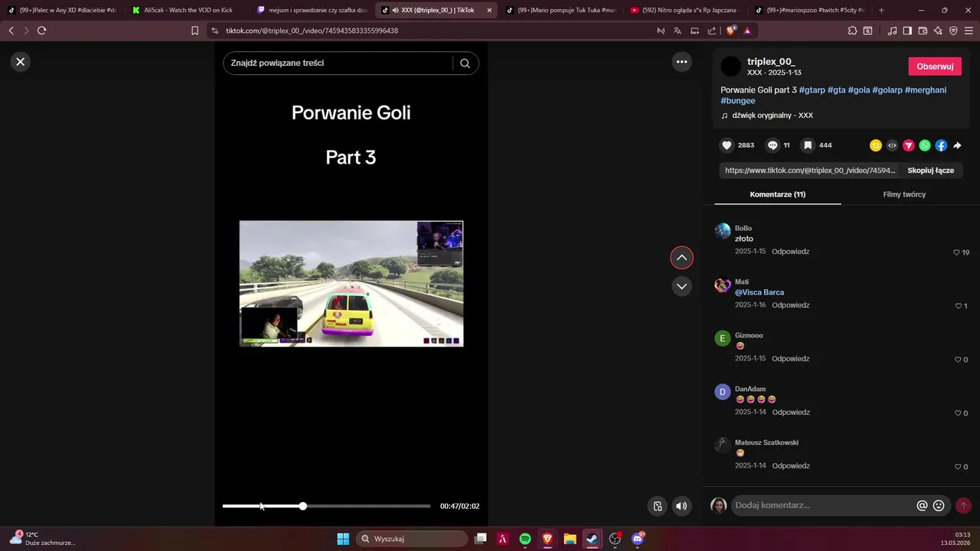
Task: Like the video with heart icon
Action: pyautogui.click(x=727, y=145)
